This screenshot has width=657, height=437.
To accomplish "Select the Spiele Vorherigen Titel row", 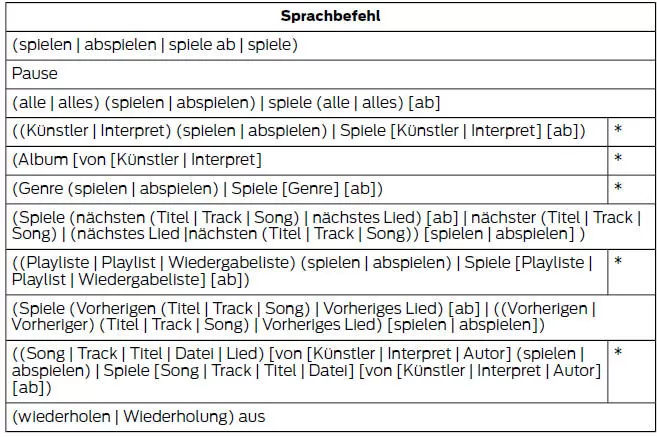I will coord(331,318).
